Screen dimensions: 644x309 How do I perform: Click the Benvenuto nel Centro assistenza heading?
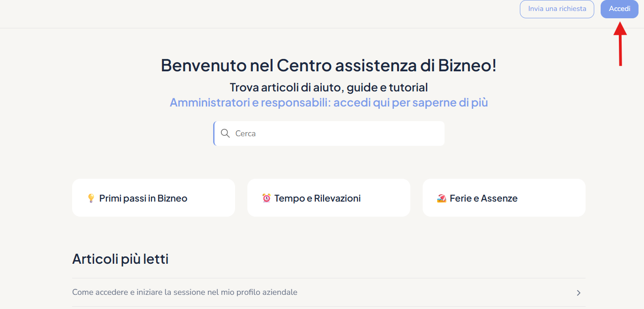pyautogui.click(x=329, y=65)
